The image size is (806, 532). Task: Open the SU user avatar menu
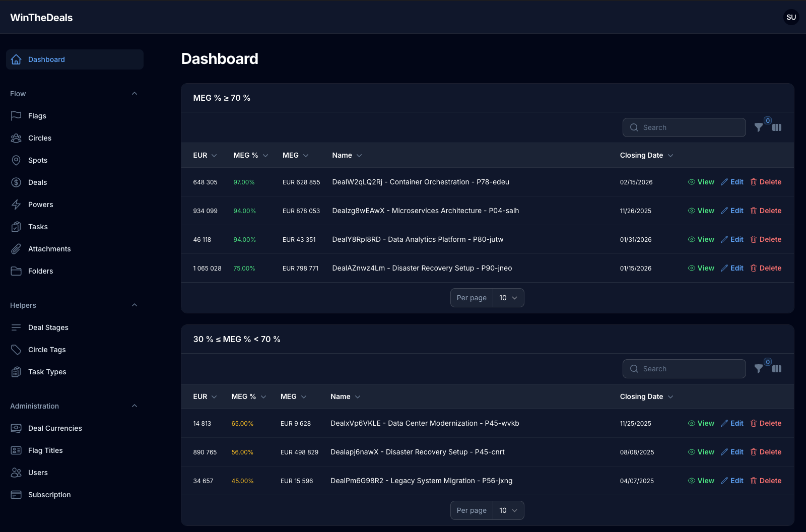[x=791, y=17]
